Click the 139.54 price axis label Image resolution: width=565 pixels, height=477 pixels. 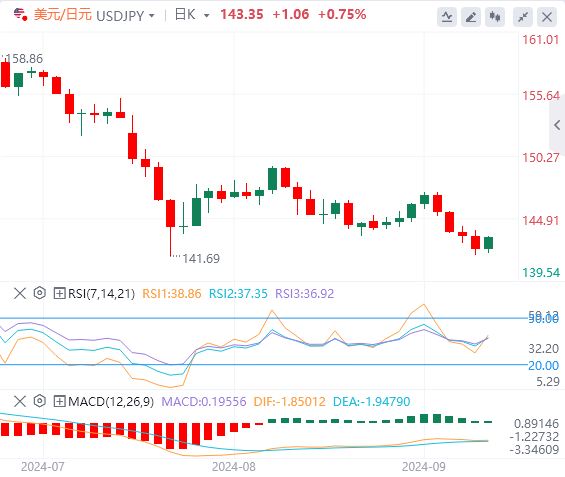point(541,272)
